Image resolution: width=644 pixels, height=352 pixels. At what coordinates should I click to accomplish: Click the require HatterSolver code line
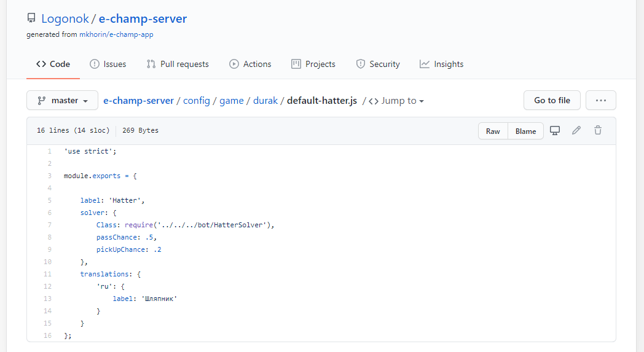[185, 225]
